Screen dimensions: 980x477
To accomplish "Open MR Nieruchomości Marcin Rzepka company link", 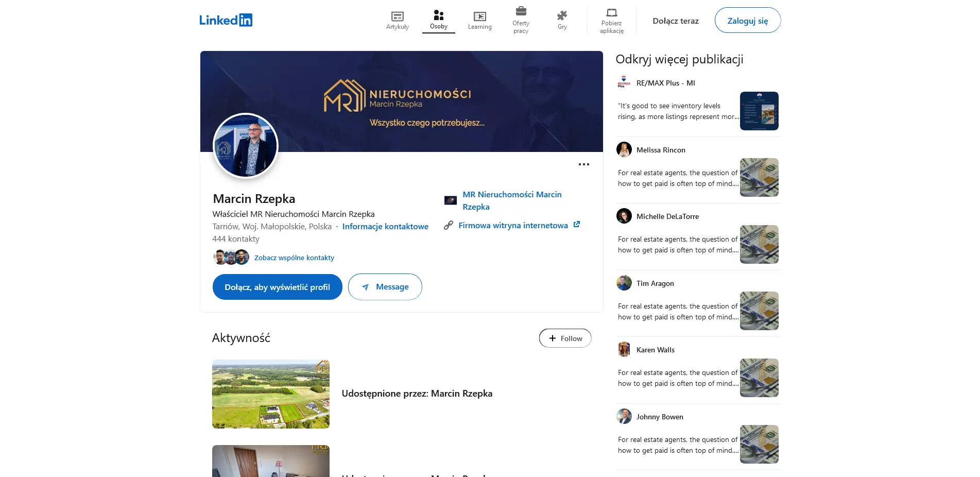I will (x=512, y=200).
